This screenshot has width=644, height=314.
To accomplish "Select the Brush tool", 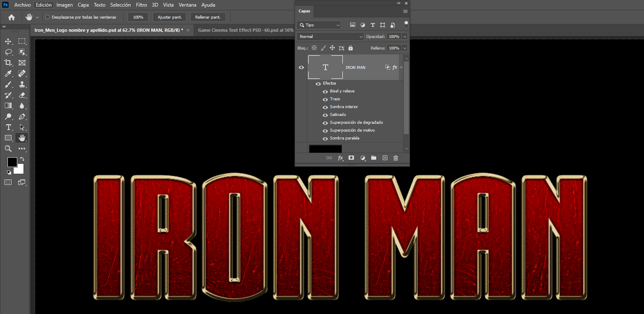I will 8,84.
